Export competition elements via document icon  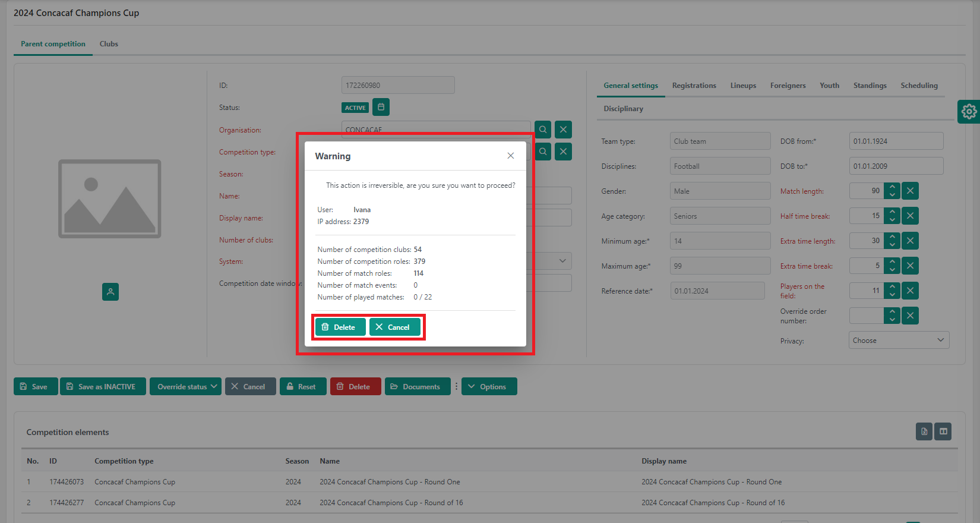(924, 431)
